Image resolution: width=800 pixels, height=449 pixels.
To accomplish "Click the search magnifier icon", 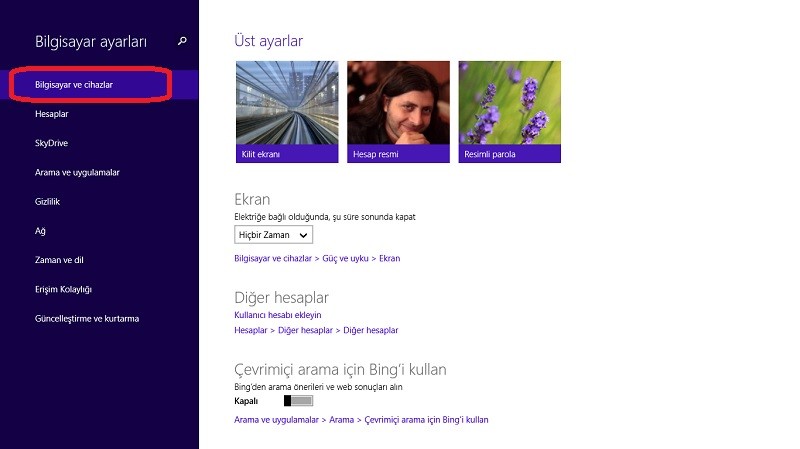I will tap(182, 41).
